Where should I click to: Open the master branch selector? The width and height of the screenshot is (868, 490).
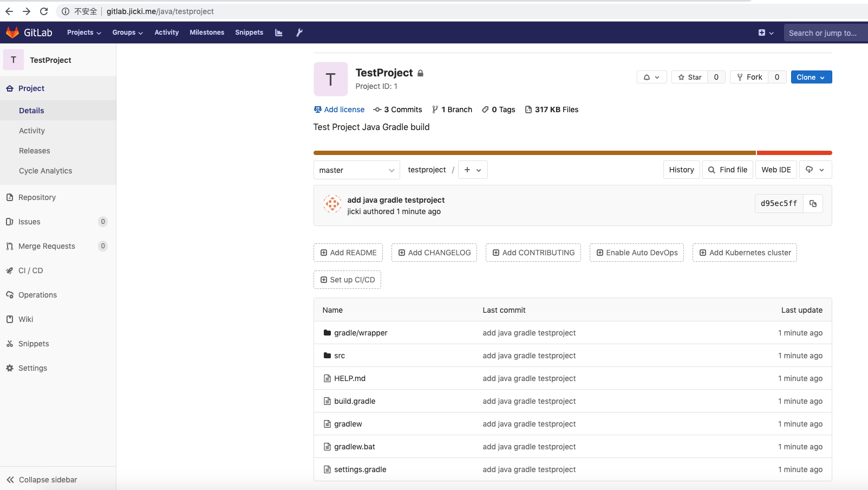[x=356, y=170]
